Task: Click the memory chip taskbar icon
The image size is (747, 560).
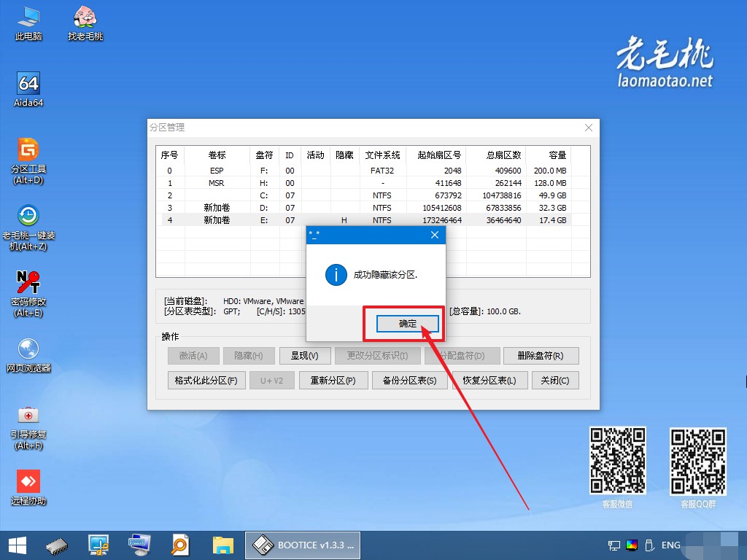Action: point(57,545)
